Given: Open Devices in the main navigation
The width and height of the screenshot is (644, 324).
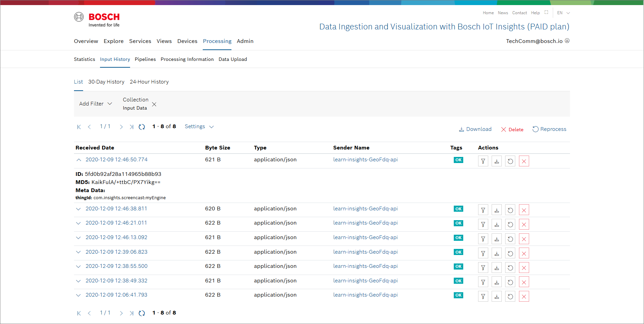Looking at the screenshot, I should pos(187,41).
